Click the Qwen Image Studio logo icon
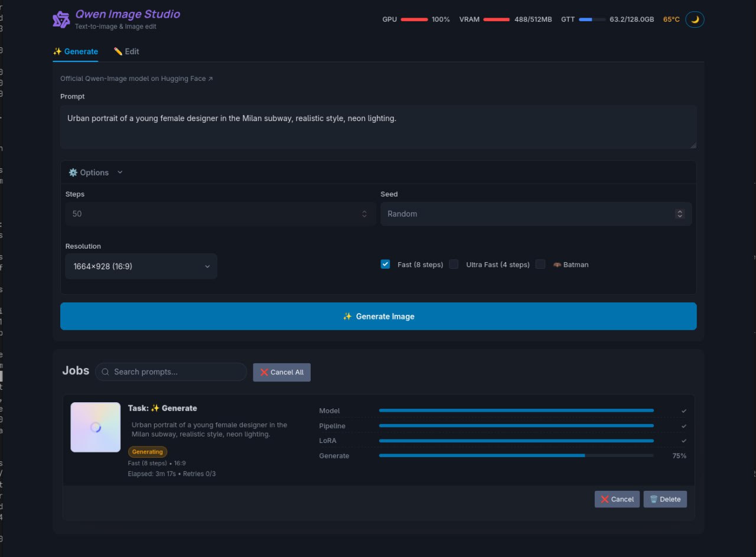Screen dimensions: 756x557 (61, 19)
